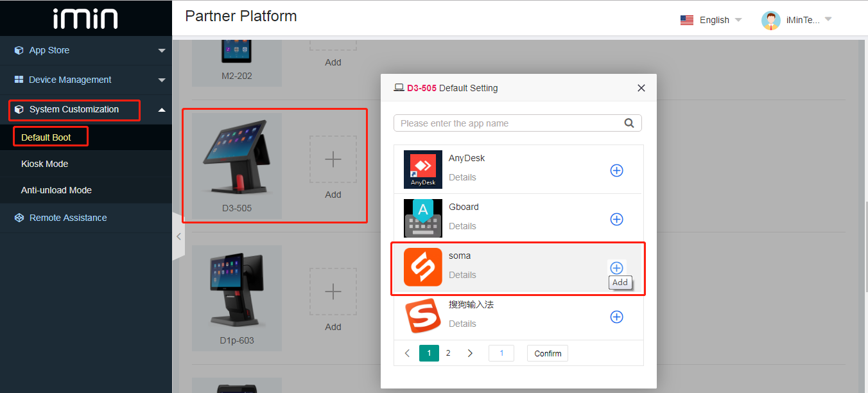The height and width of the screenshot is (393, 868).
Task: Go to previous page arrow in pagination
Action: [x=407, y=353]
